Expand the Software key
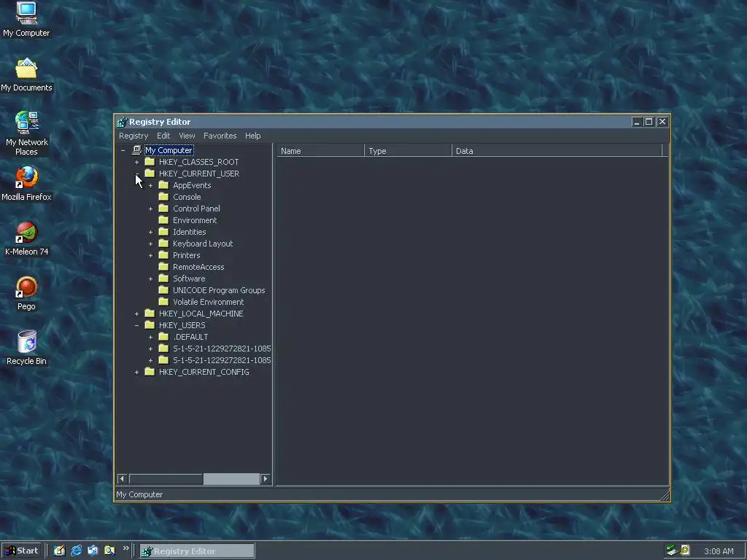This screenshot has width=747, height=560. pos(150,279)
